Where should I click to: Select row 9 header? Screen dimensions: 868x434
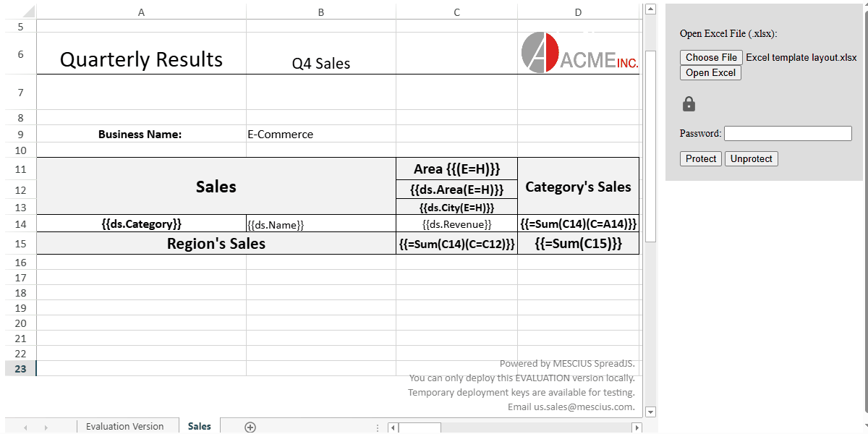click(x=20, y=134)
